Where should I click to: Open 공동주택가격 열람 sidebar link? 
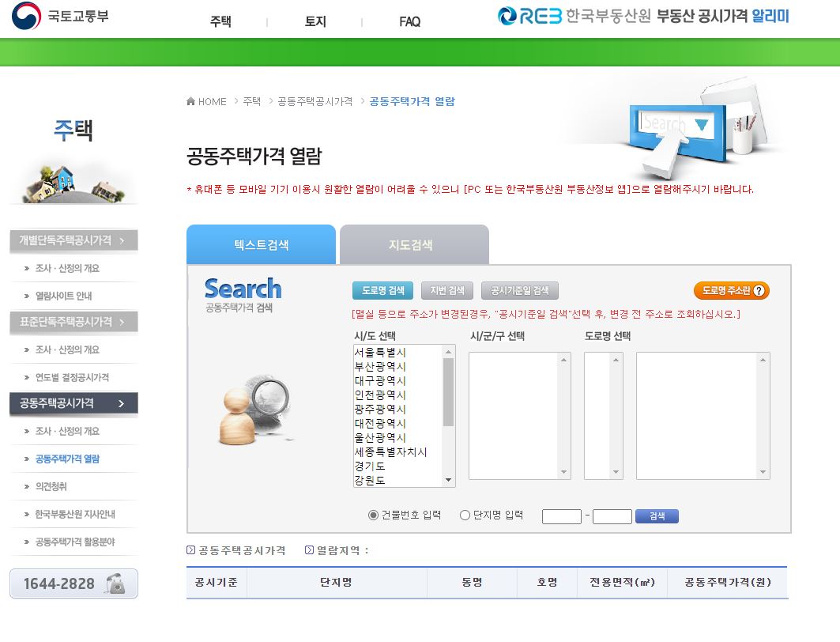[x=67, y=459]
